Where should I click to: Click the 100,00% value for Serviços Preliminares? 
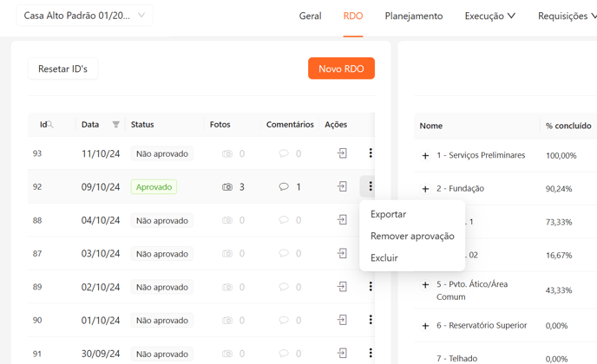(561, 155)
